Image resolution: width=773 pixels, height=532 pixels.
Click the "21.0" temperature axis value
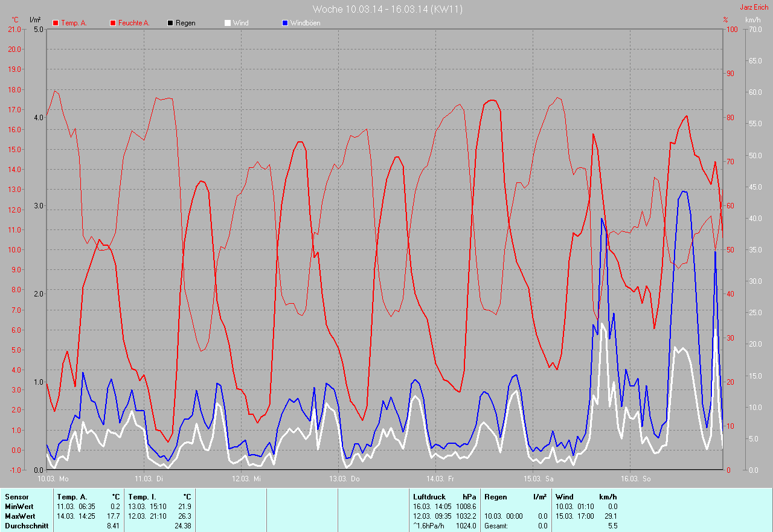tap(14, 30)
